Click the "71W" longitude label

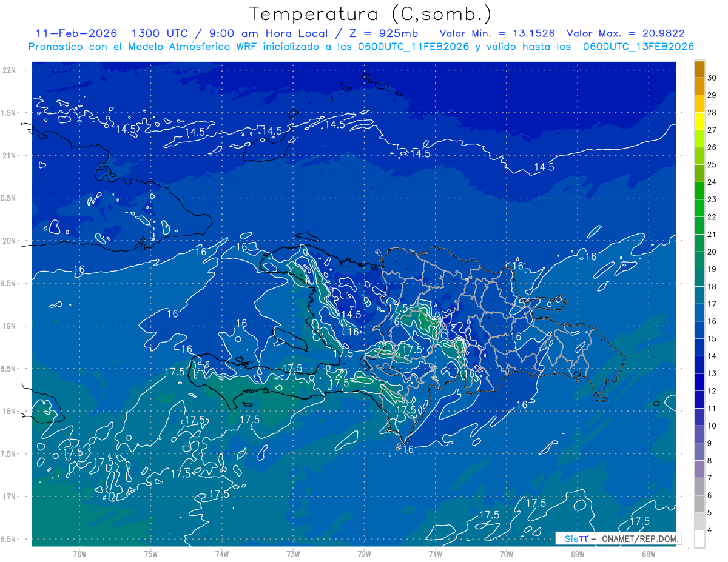[x=435, y=554]
